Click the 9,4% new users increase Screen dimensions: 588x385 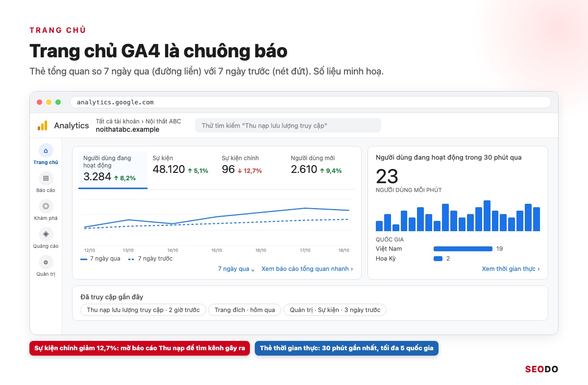[331, 171]
